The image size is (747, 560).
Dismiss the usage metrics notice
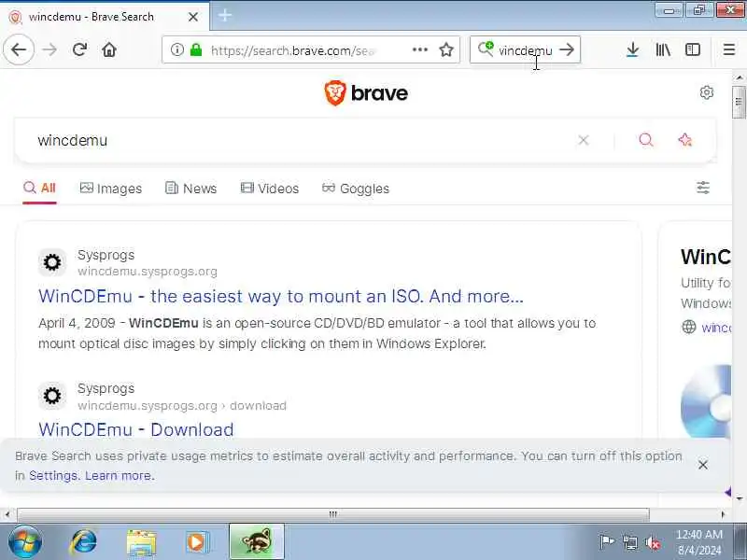[703, 465]
